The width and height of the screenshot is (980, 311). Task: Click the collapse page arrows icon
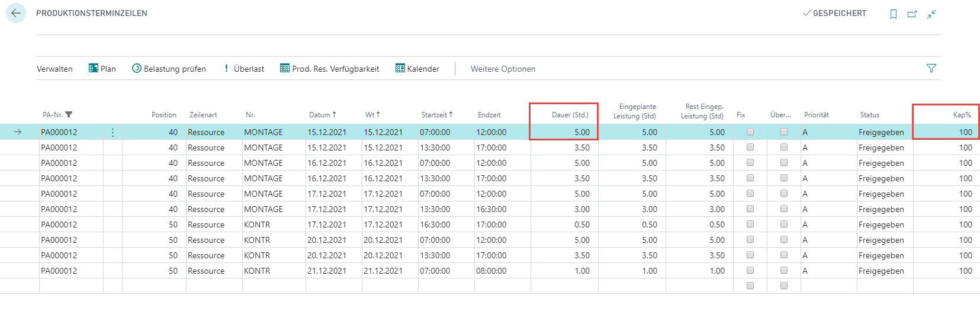pos(931,14)
